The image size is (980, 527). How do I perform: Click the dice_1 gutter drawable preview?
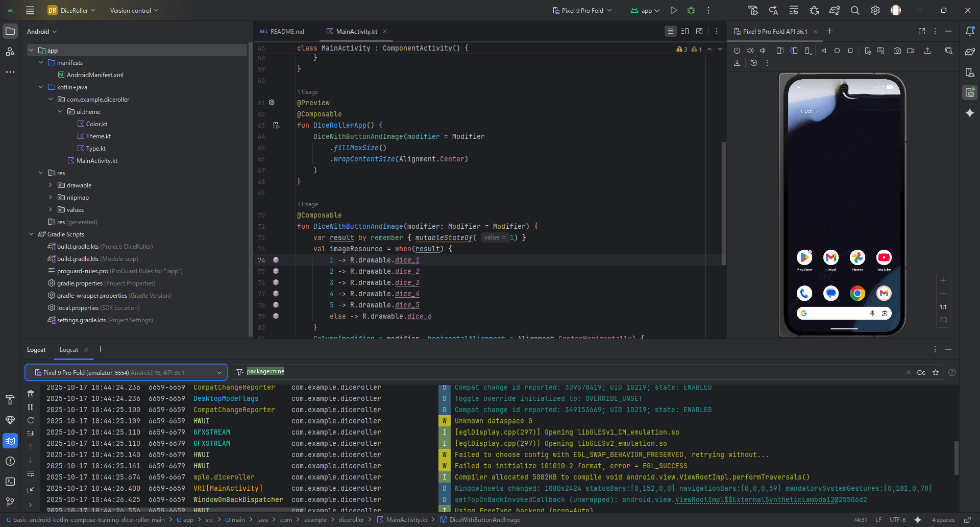[x=276, y=260]
